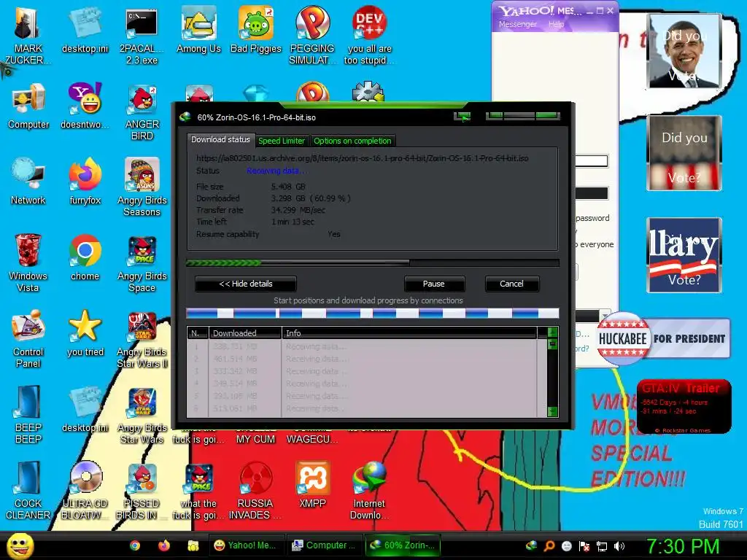Collapse details with '<< Hide details'
The image size is (747, 560).
[x=246, y=284]
